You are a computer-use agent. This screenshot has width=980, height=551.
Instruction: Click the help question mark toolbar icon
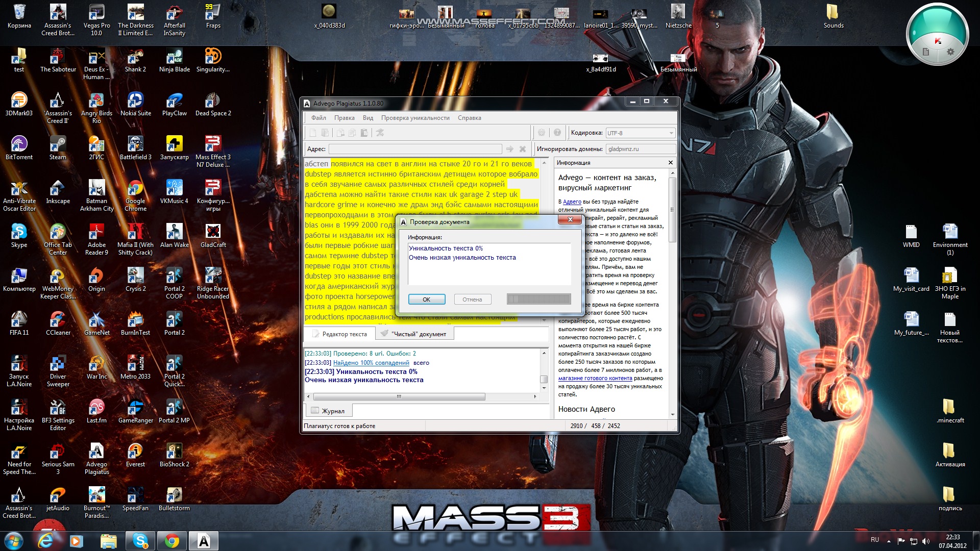[557, 133]
